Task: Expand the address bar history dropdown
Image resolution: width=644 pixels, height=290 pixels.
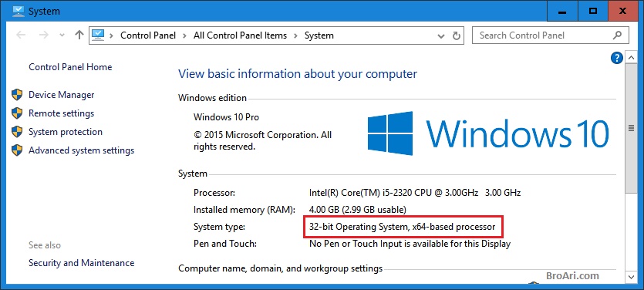Action: tap(441, 36)
